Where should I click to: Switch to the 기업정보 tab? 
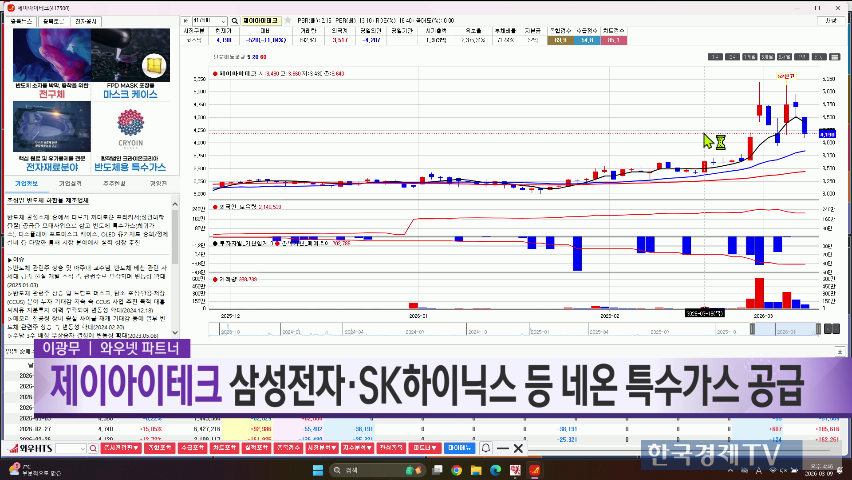[x=27, y=184]
